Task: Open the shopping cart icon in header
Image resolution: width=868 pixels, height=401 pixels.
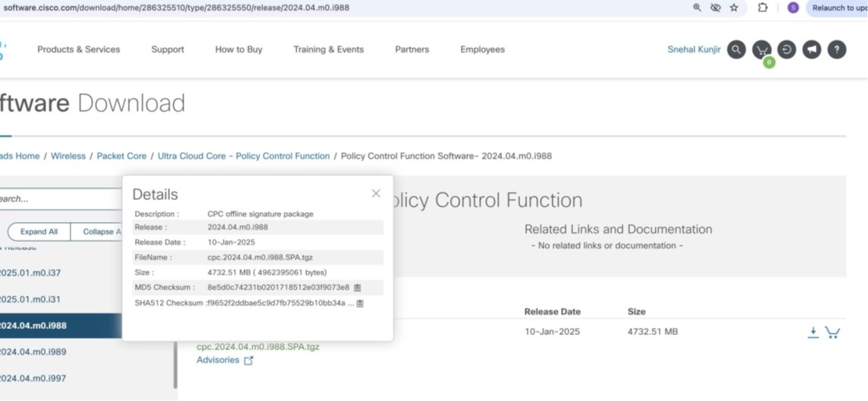Action: [x=762, y=49]
